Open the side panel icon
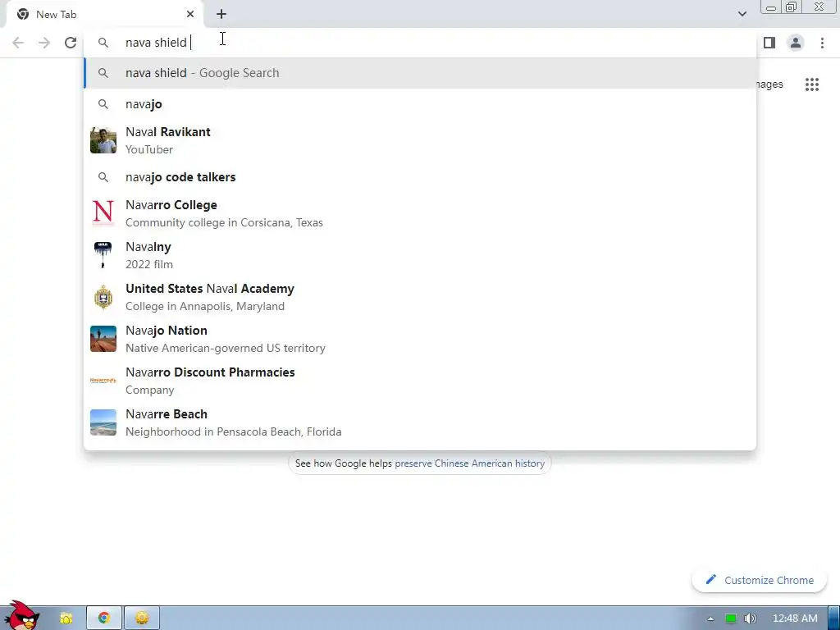This screenshot has width=840, height=630. click(769, 43)
